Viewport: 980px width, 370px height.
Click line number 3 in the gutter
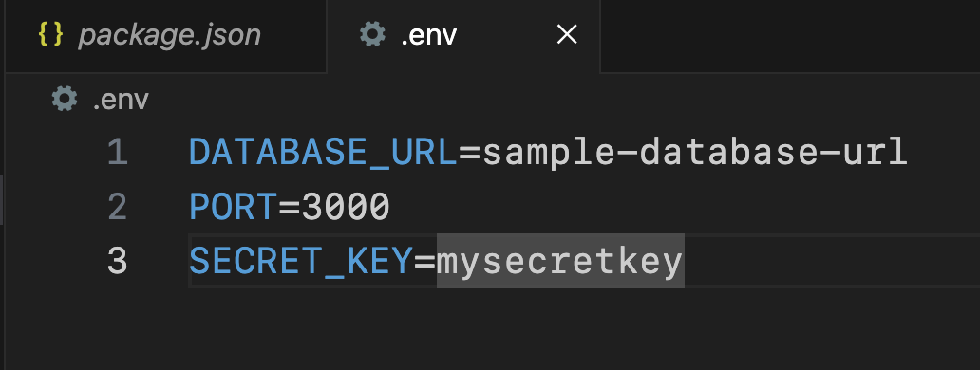pyautogui.click(x=118, y=261)
